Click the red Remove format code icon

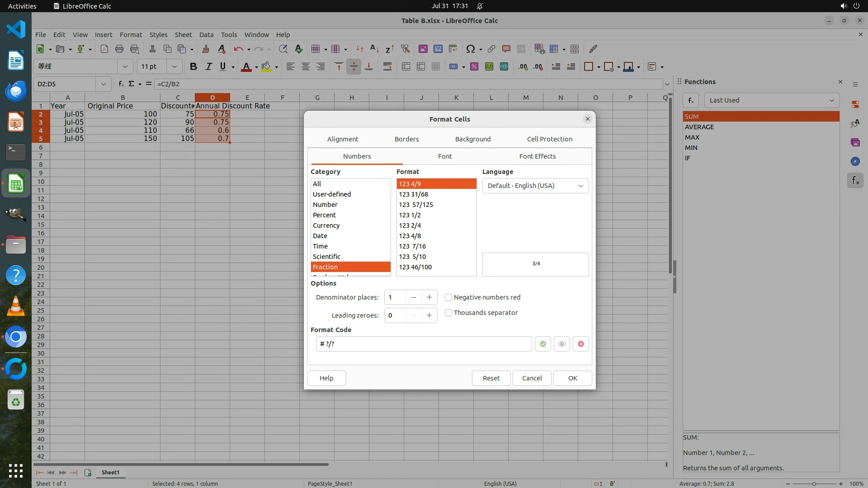pos(580,344)
